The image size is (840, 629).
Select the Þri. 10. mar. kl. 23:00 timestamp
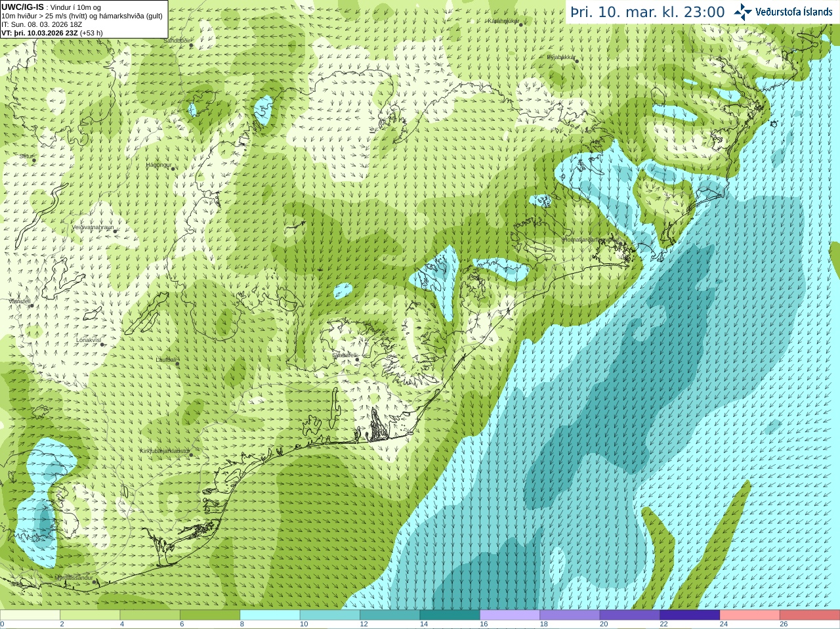coord(647,12)
